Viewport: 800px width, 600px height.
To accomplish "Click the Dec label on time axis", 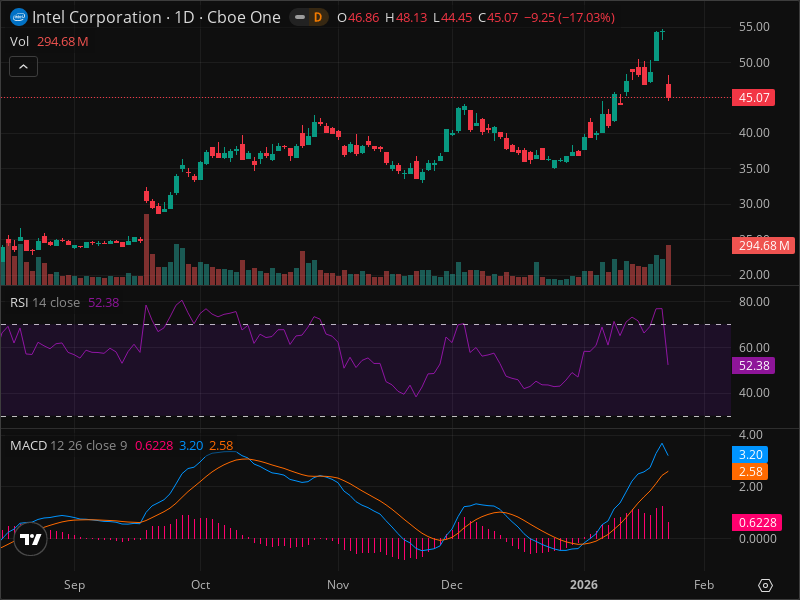I will pyautogui.click(x=452, y=585).
